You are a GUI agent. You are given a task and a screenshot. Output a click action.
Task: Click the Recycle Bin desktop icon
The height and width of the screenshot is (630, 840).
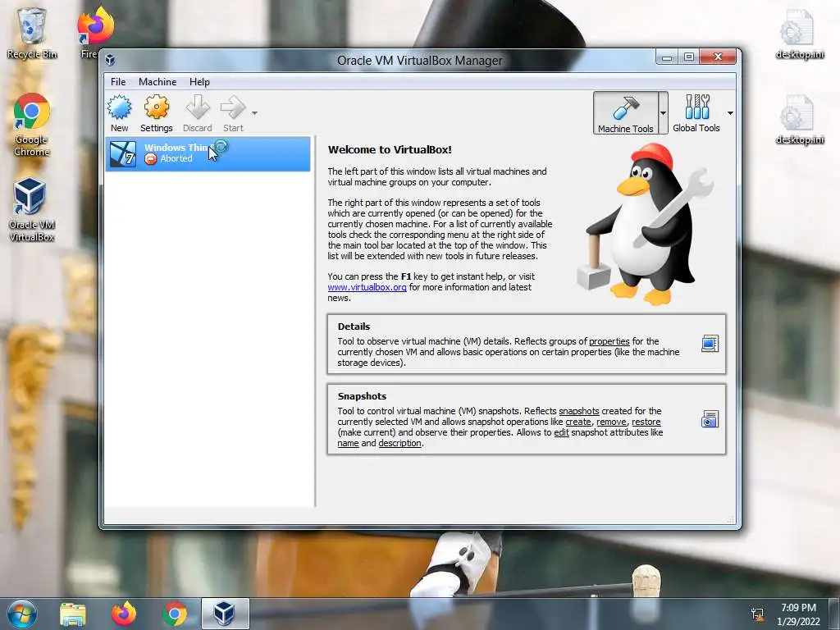click(x=32, y=33)
